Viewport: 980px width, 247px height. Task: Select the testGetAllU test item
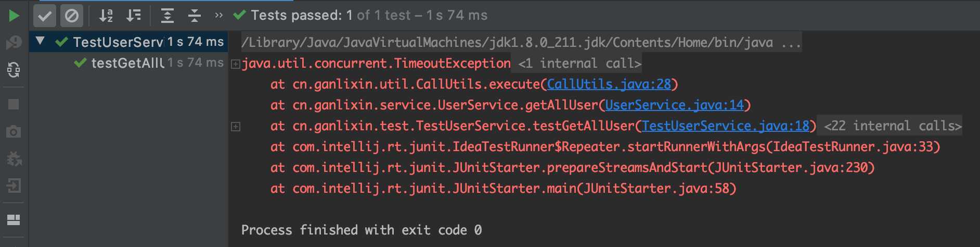point(128,63)
